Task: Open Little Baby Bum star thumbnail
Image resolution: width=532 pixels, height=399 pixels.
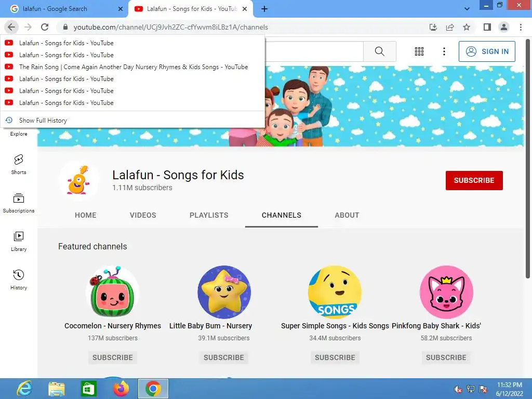Action: pyautogui.click(x=224, y=292)
